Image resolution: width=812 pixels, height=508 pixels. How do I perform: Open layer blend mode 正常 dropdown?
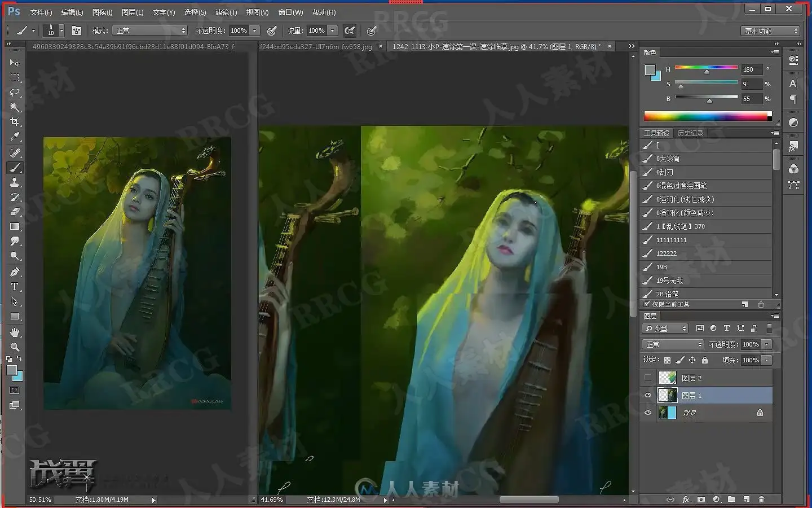point(673,344)
